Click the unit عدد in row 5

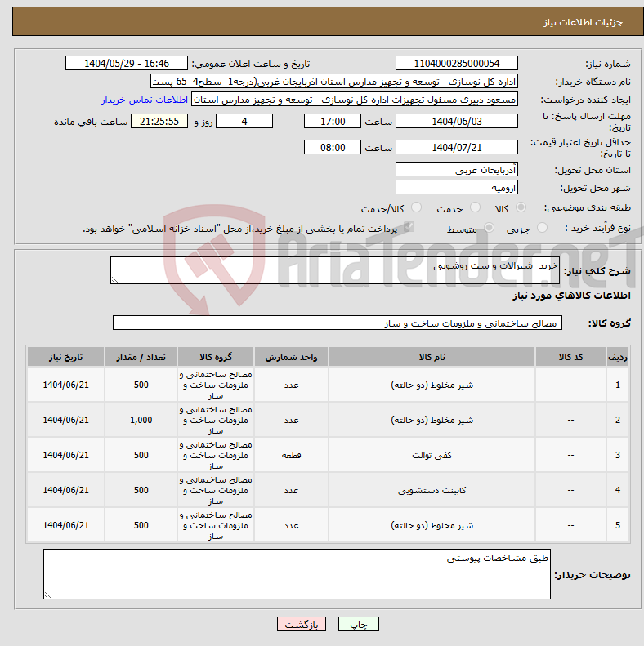pos(291,525)
